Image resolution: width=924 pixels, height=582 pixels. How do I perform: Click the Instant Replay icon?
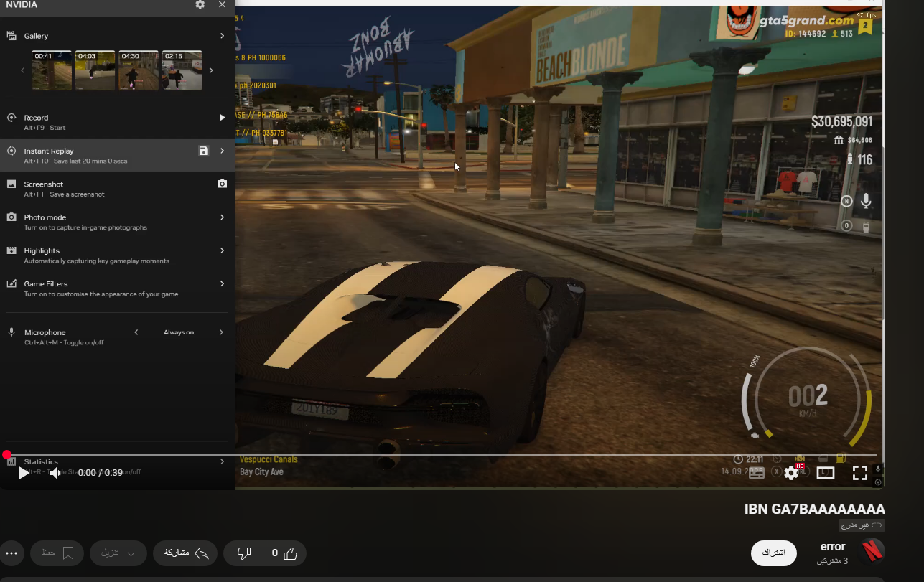(x=11, y=151)
